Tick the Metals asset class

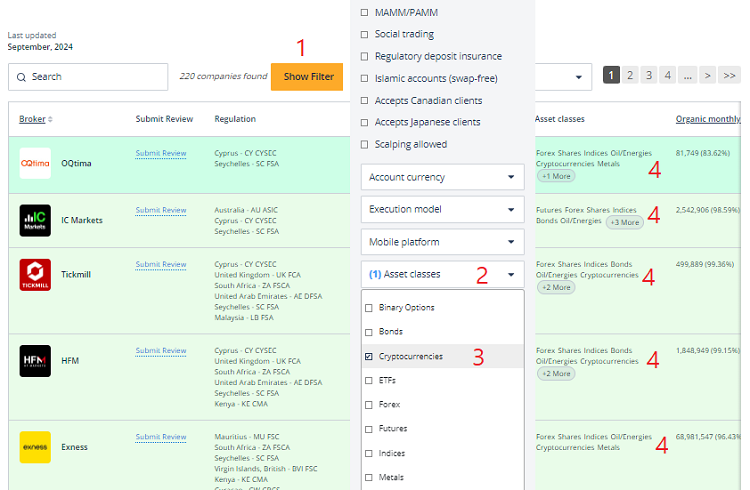pyautogui.click(x=369, y=478)
